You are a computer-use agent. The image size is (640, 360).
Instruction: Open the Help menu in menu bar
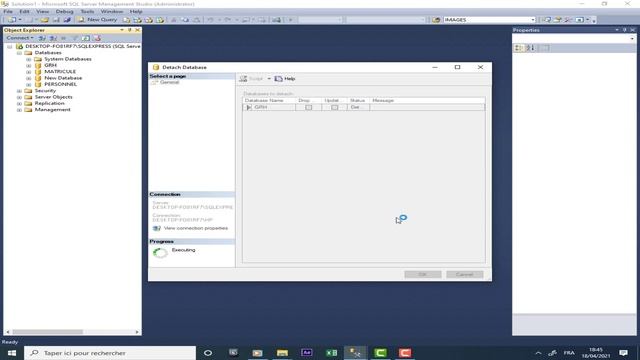coord(136,11)
